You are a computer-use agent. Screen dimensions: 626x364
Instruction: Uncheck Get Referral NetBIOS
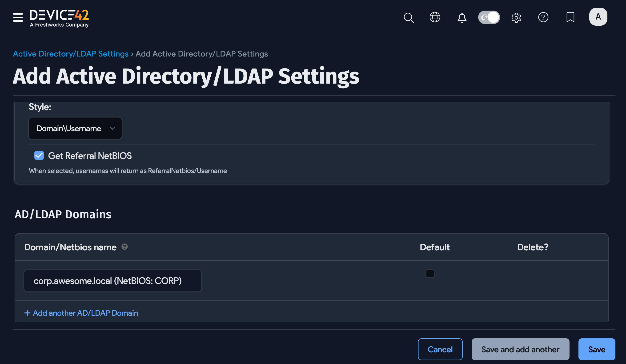tap(39, 155)
